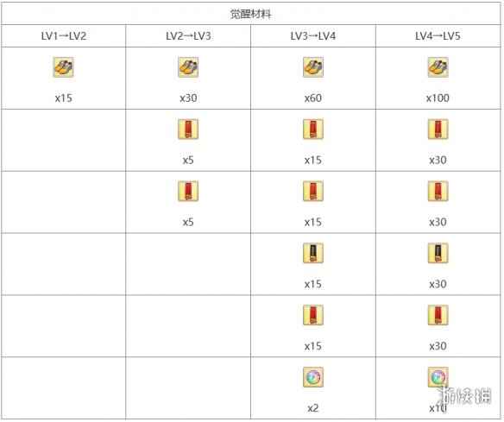This screenshot has width=504, height=422.
Task: Select the shoes icon above x100
Action: [x=438, y=67]
